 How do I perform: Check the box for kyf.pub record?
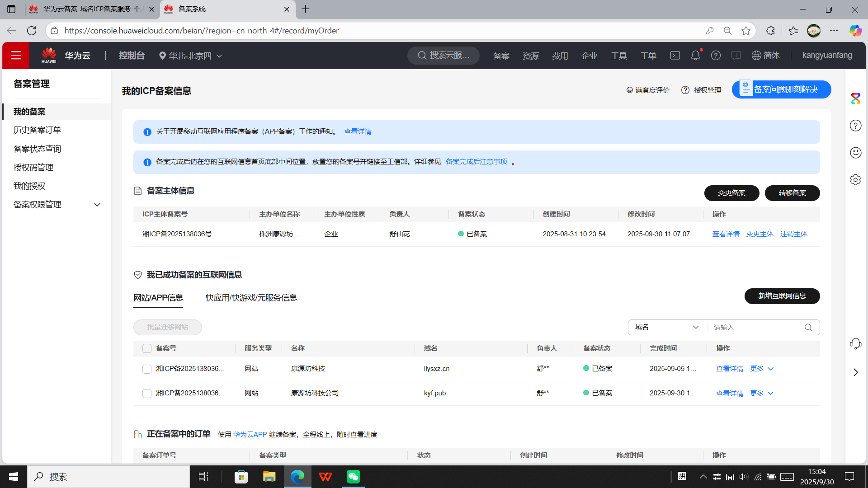point(146,394)
